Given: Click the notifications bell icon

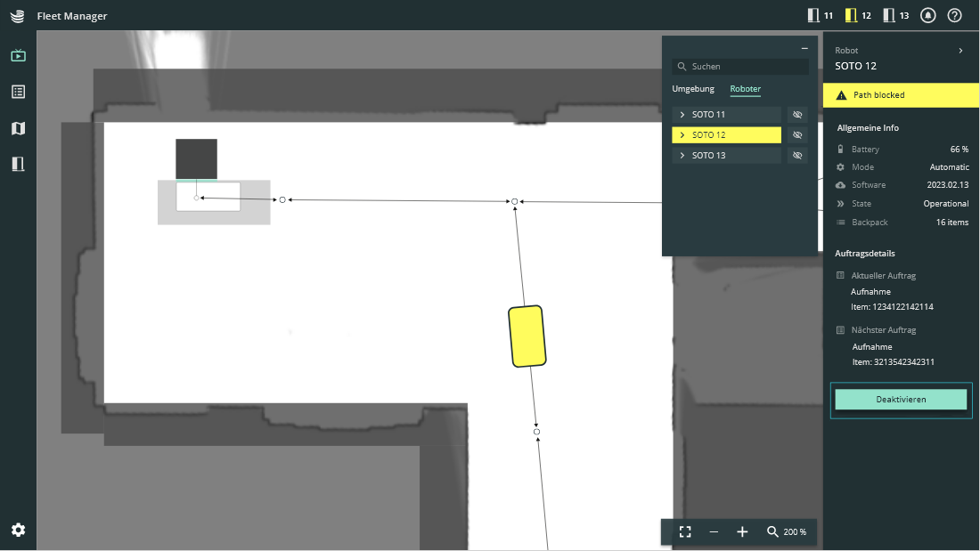Looking at the screenshot, I should (928, 16).
